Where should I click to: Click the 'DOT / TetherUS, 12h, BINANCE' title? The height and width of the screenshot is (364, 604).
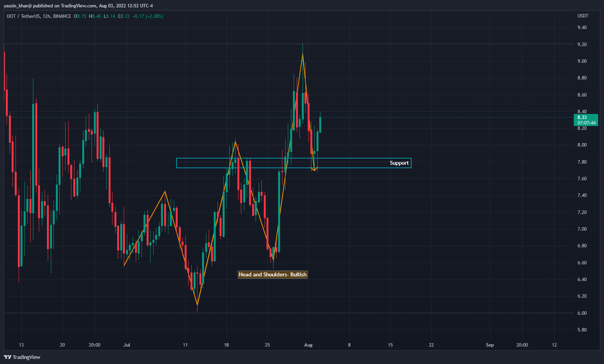point(39,16)
